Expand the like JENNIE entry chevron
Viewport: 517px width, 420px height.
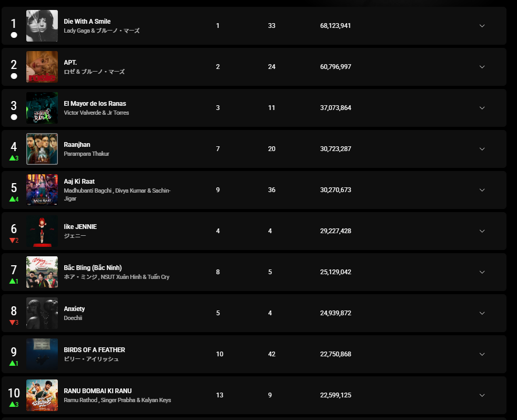tap(482, 231)
